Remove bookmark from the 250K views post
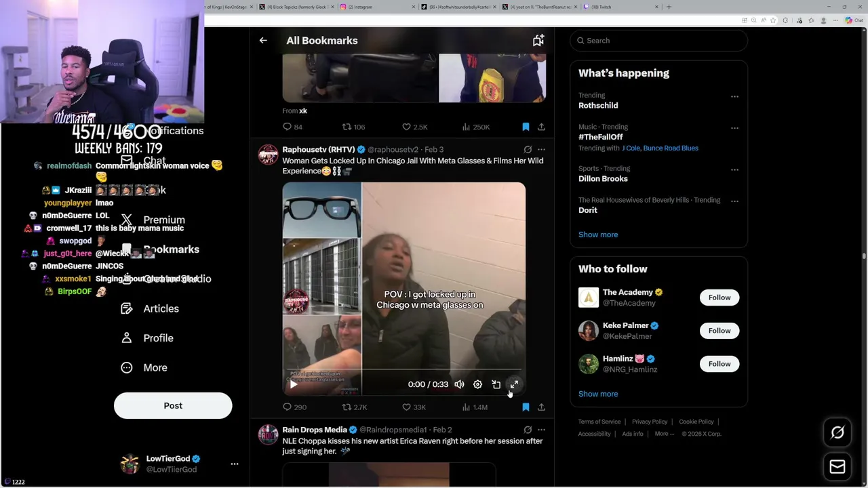868x488 pixels. point(526,127)
